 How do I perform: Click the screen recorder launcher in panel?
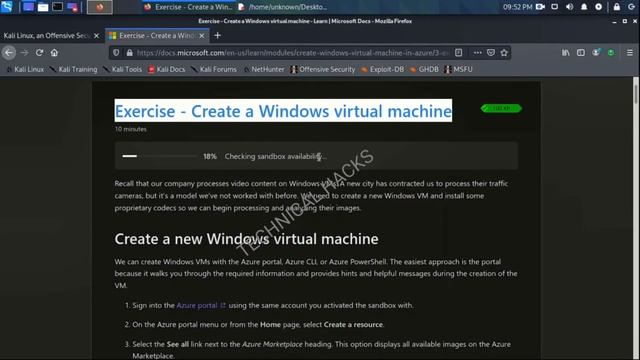tap(73, 7)
